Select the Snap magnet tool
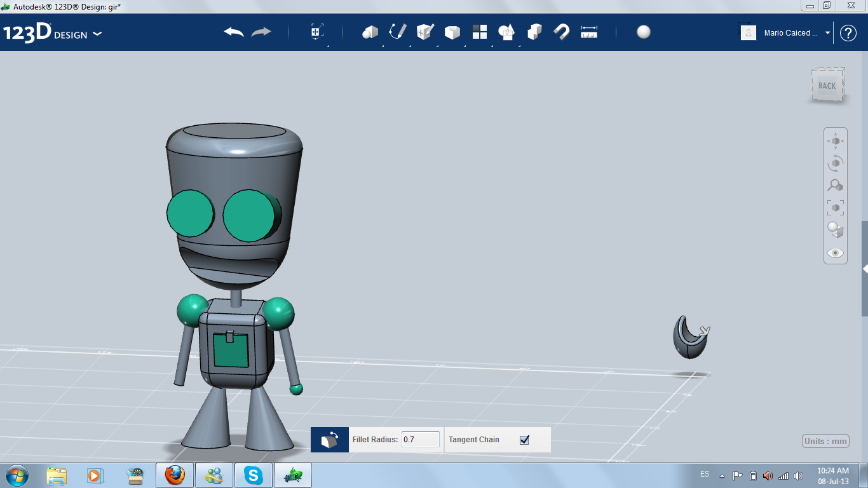Screen dimensions: 868x488 (x=562, y=32)
